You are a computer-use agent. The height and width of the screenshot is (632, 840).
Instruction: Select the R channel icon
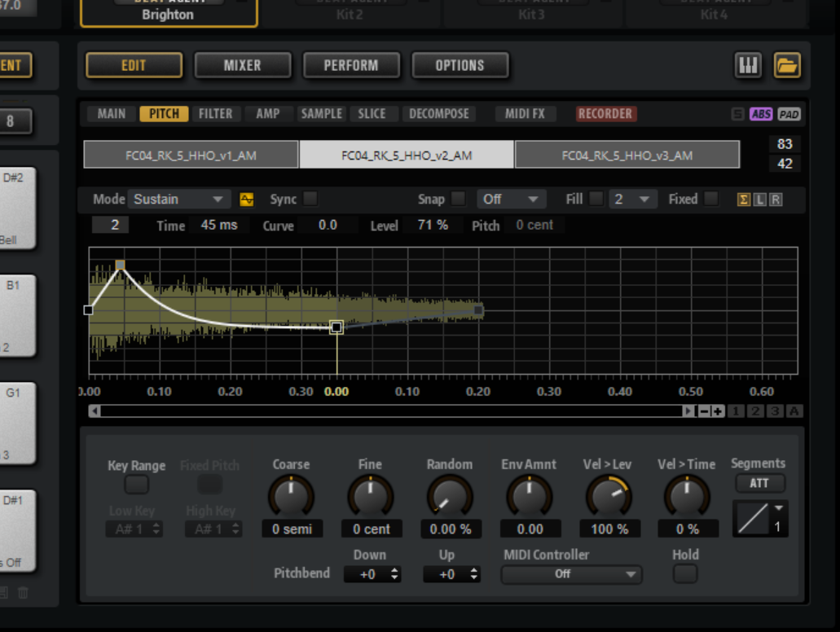775,200
